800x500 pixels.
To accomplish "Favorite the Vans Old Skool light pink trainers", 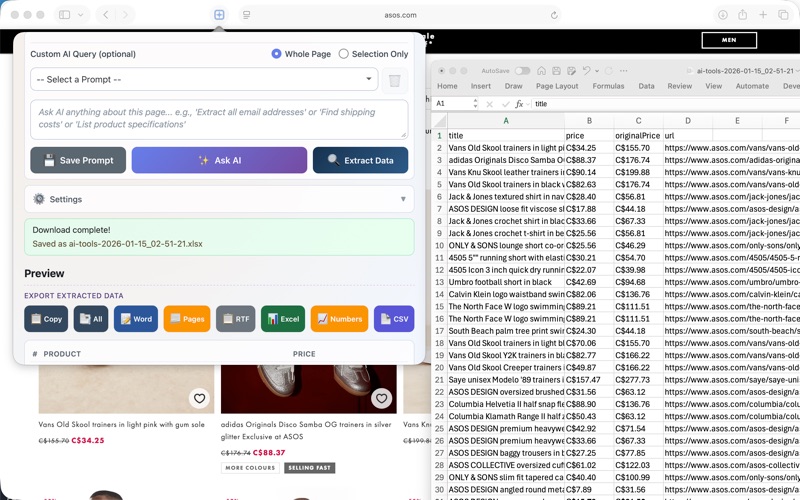I will pyautogui.click(x=199, y=398).
